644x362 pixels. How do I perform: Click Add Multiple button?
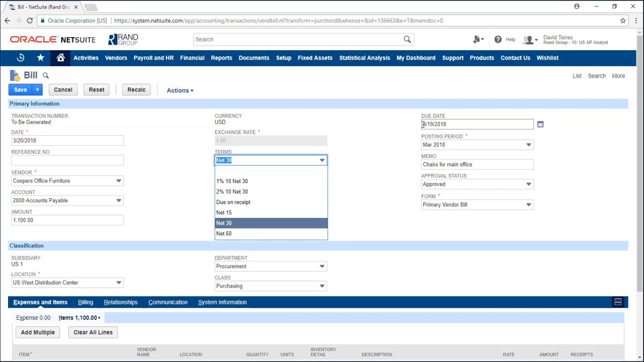(38, 332)
